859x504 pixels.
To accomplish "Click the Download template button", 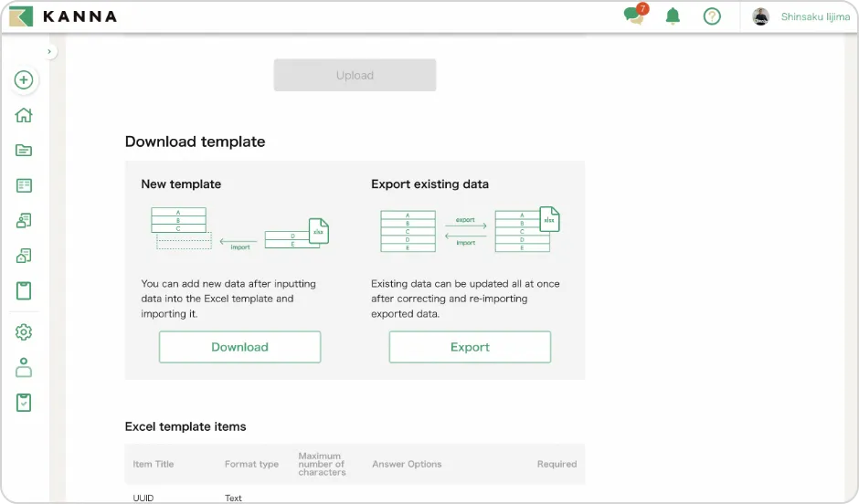I will point(239,347).
